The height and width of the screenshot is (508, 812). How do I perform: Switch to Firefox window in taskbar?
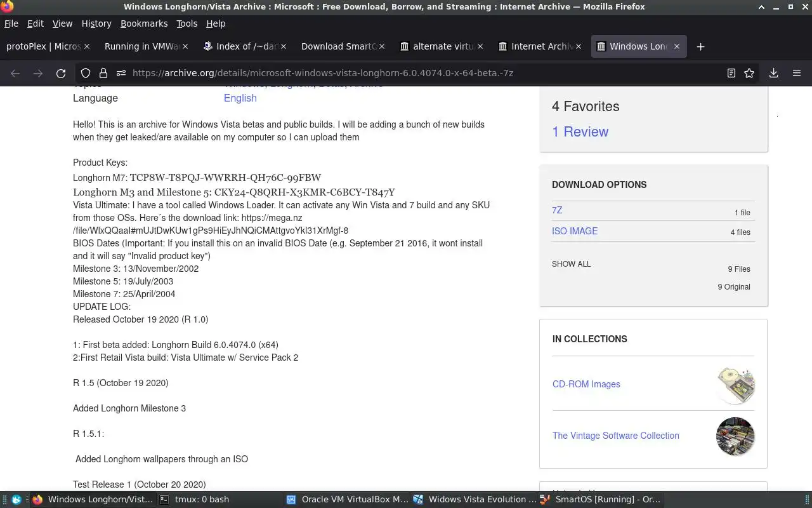point(93,499)
